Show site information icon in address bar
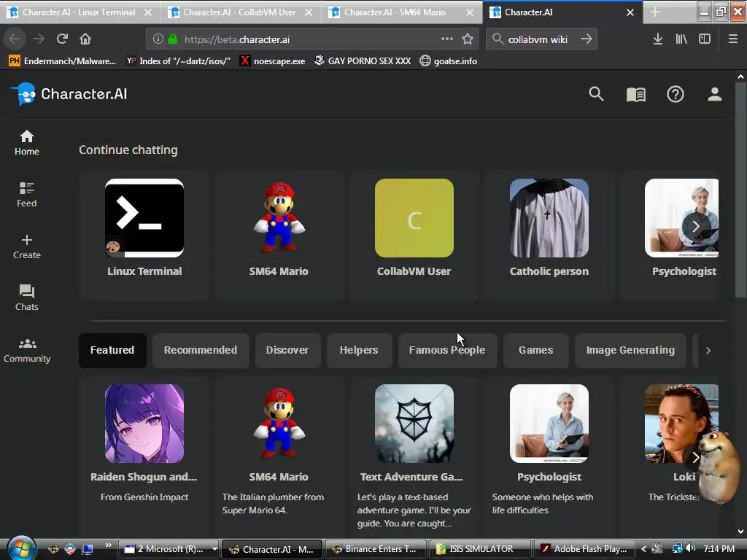Image resolution: width=747 pixels, height=560 pixels. click(158, 39)
